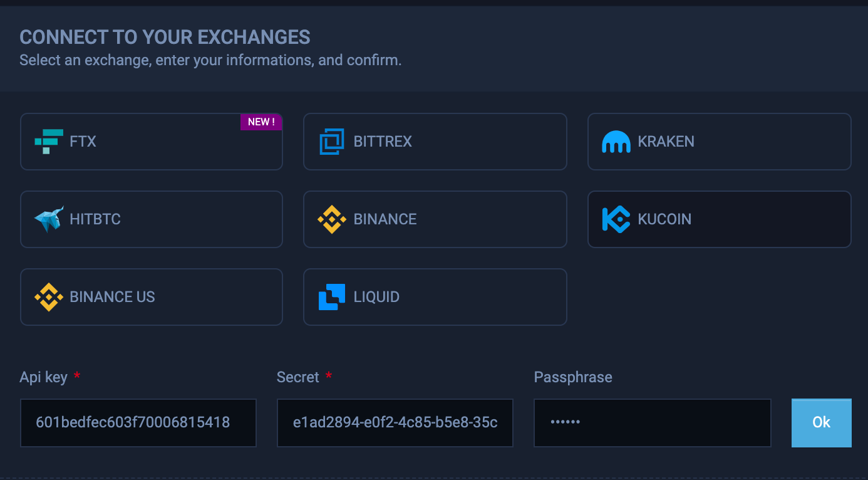Focus the Secret input field
The image size is (868, 480).
395,423
